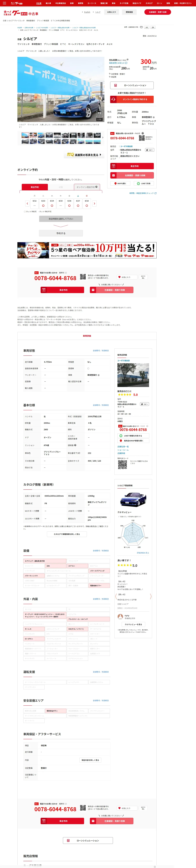Click MAPを開く pin button
This screenshot has height=868, width=196.
pyautogui.click(x=120, y=183)
